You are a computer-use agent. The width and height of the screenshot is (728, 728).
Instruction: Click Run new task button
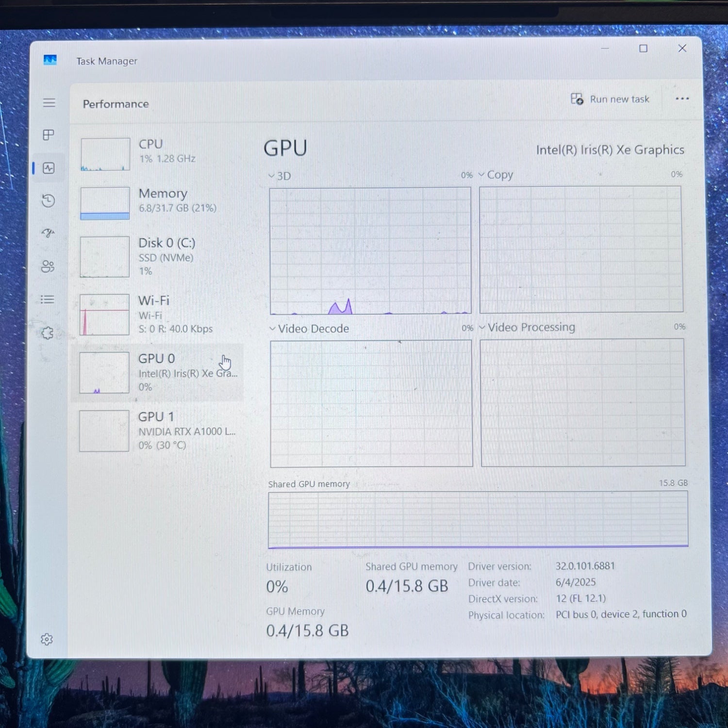[x=610, y=99]
